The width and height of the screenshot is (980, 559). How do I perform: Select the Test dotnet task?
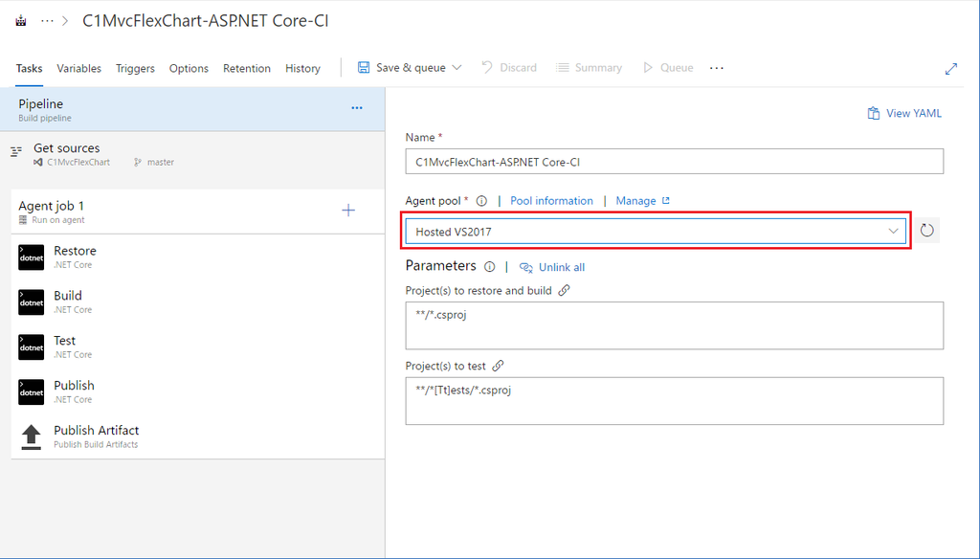point(197,347)
